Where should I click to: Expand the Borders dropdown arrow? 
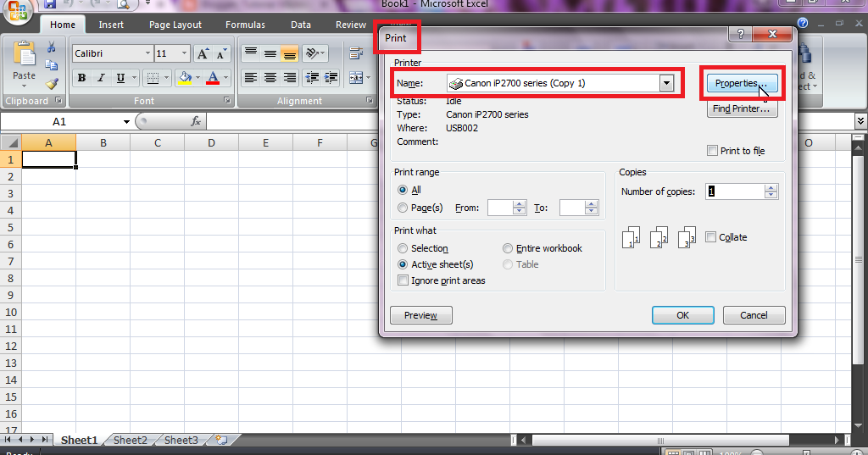click(x=167, y=78)
